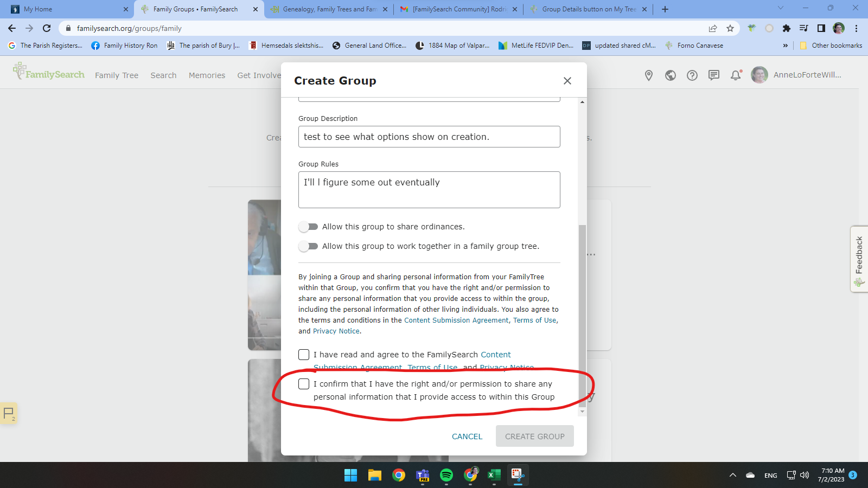This screenshot has width=868, height=488.
Task: Open the Other bookmarks folder
Action: tap(831, 46)
